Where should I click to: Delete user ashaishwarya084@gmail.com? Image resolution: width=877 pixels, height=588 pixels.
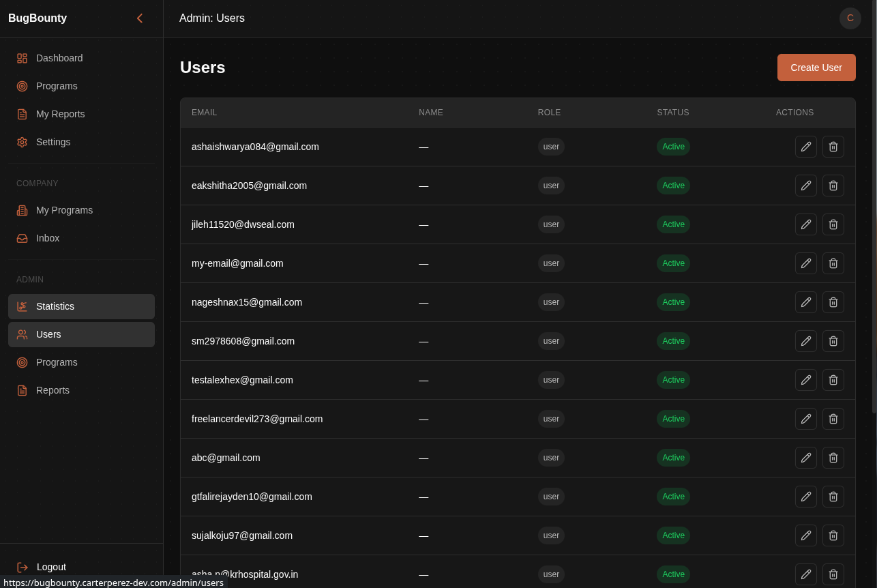[x=833, y=147]
